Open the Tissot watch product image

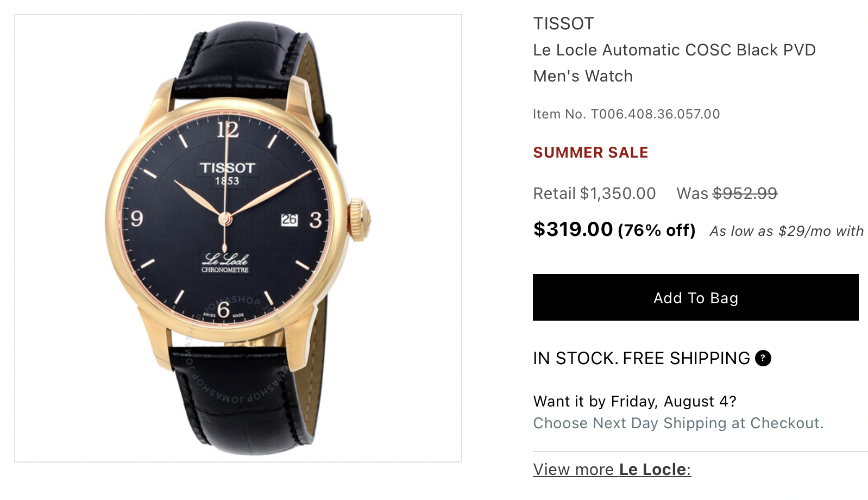[x=238, y=238]
